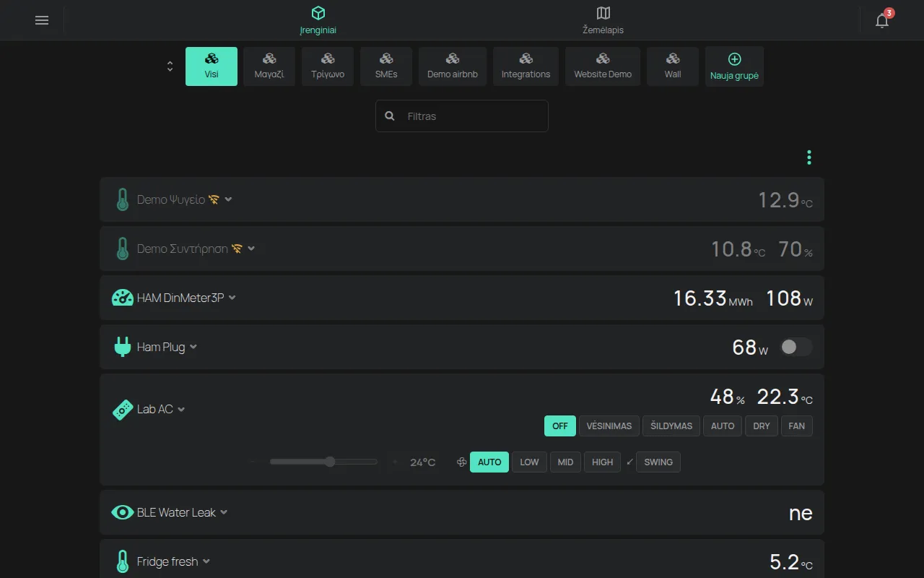Image resolution: width=924 pixels, height=578 pixels.
Task: Set Lab AC mode to FAN
Action: point(797,426)
